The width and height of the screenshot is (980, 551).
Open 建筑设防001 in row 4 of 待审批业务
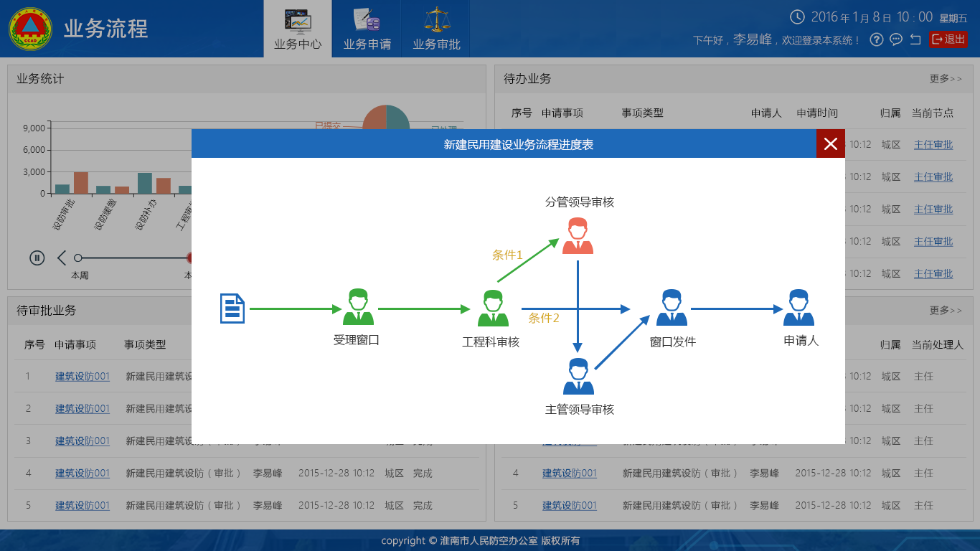[83, 473]
